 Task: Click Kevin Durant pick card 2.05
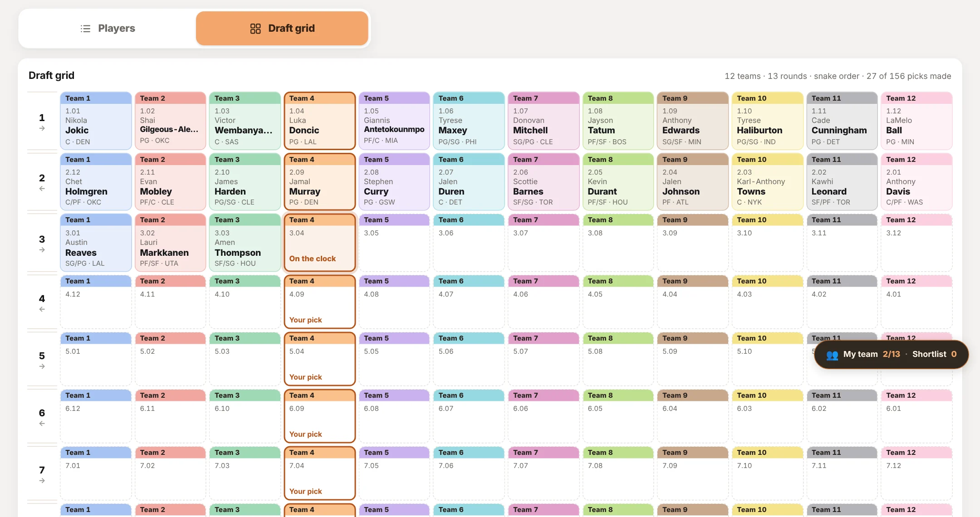618,181
